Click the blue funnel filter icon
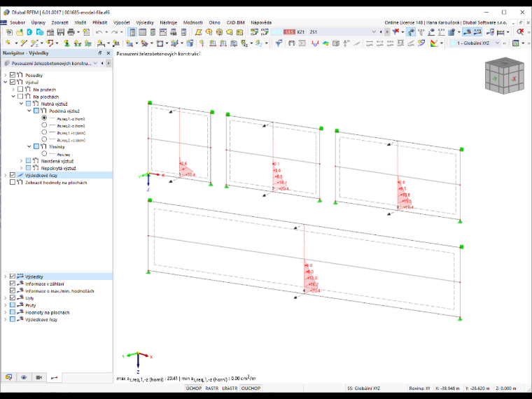Screen dimensions: 532x399 pos(279,43)
